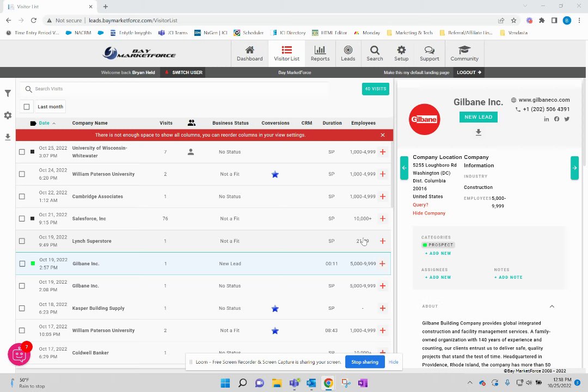Open the www.gilbaneco.com website link

click(x=544, y=100)
